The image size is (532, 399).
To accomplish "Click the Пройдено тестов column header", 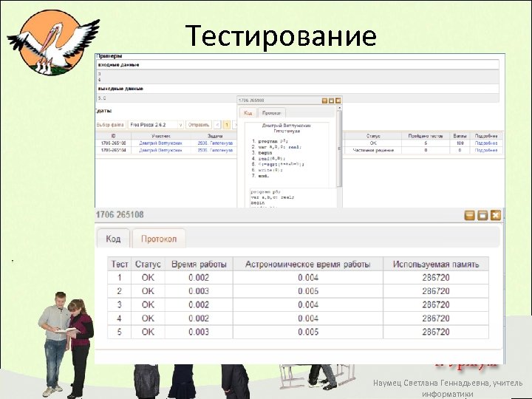I will 426,136.
